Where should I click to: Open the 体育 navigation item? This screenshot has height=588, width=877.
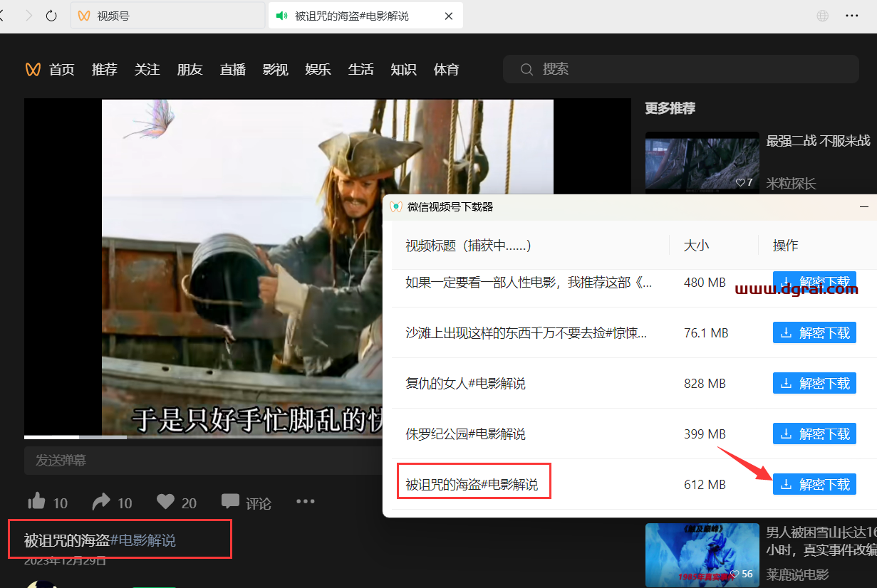click(447, 70)
